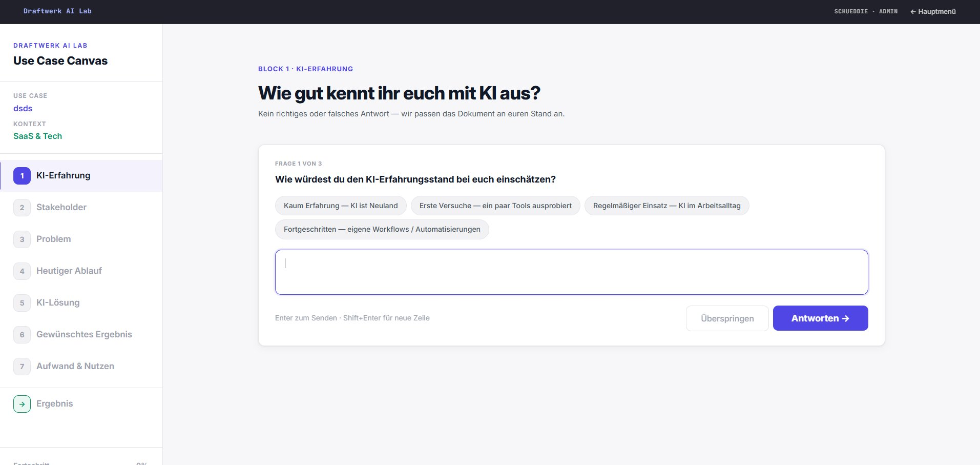Go to Heutiger Ablauf section
The height and width of the screenshot is (465, 980).
(x=69, y=271)
